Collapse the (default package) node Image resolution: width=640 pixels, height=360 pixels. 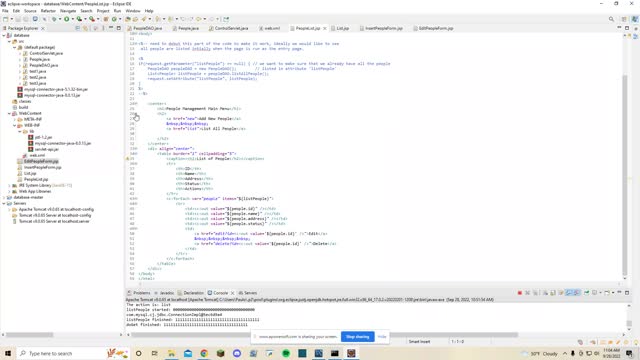tap(15, 47)
